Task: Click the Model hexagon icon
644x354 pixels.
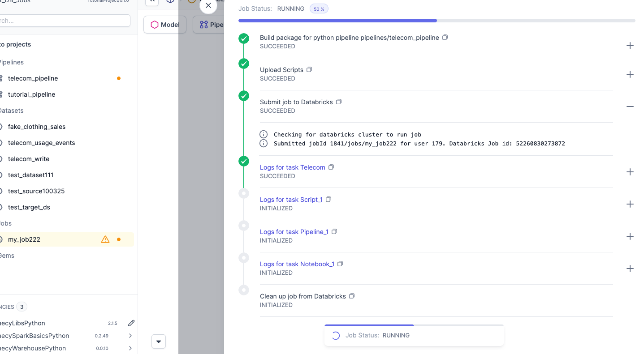Action: coord(154,25)
